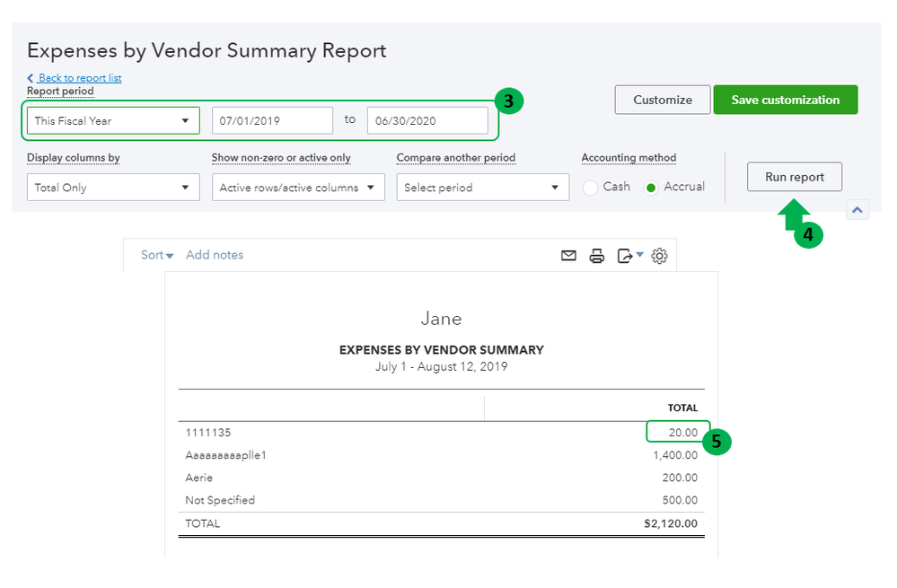Click the back arrow beside report list

(31, 78)
